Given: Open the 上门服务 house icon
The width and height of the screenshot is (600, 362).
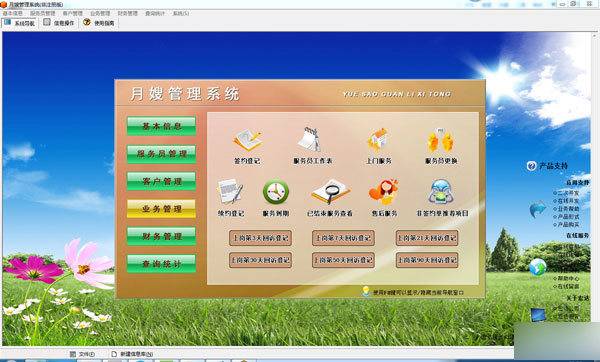Looking at the screenshot, I should click(378, 140).
